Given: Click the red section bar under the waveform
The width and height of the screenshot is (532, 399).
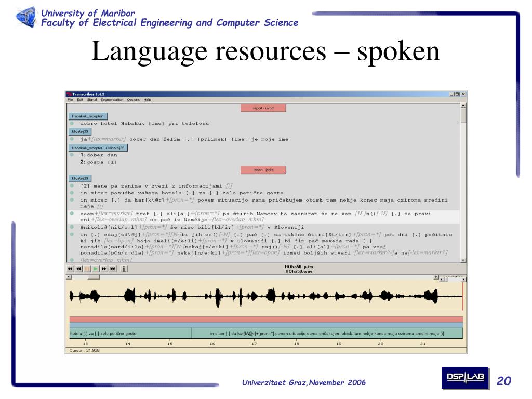Looking at the screenshot, I should click(x=266, y=319).
